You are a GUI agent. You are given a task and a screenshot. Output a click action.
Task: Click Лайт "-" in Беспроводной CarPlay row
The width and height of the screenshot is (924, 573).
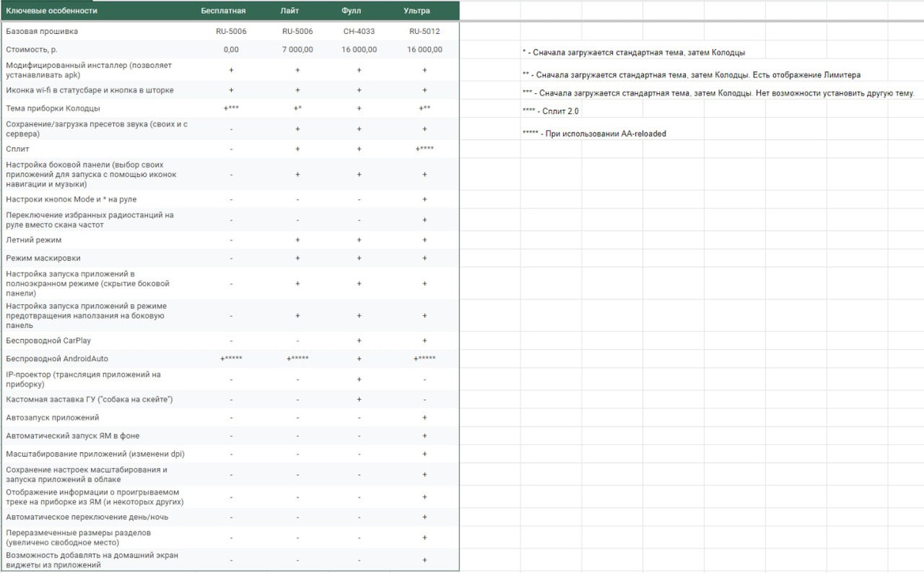click(x=297, y=340)
